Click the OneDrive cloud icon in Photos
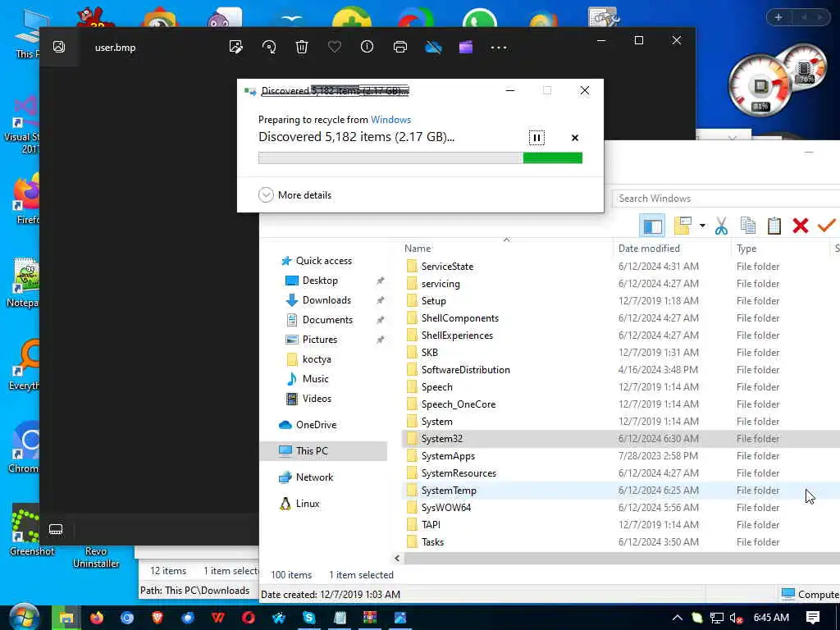 coord(433,47)
